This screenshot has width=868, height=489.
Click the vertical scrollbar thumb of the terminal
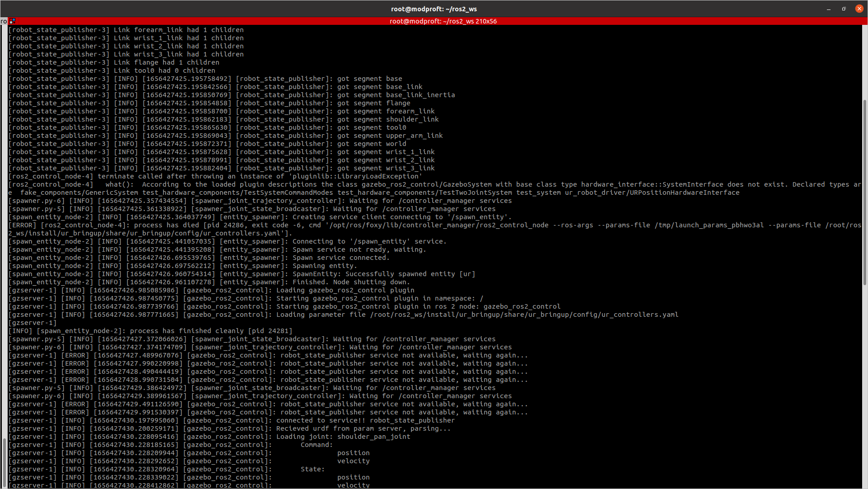click(864, 192)
